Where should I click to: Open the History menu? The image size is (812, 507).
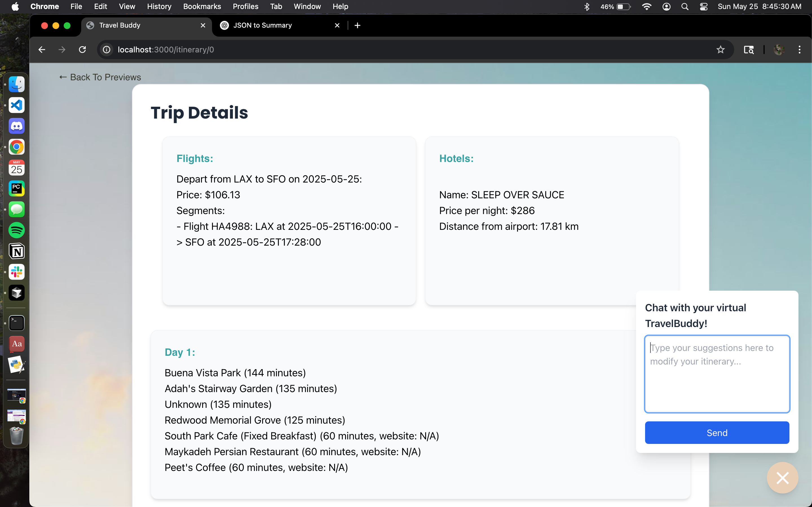(x=159, y=6)
